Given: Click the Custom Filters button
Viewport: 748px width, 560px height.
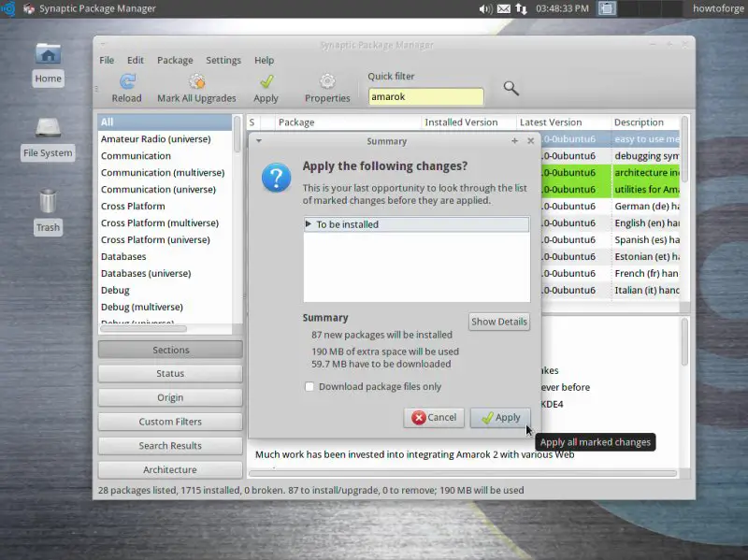Looking at the screenshot, I should point(170,422).
